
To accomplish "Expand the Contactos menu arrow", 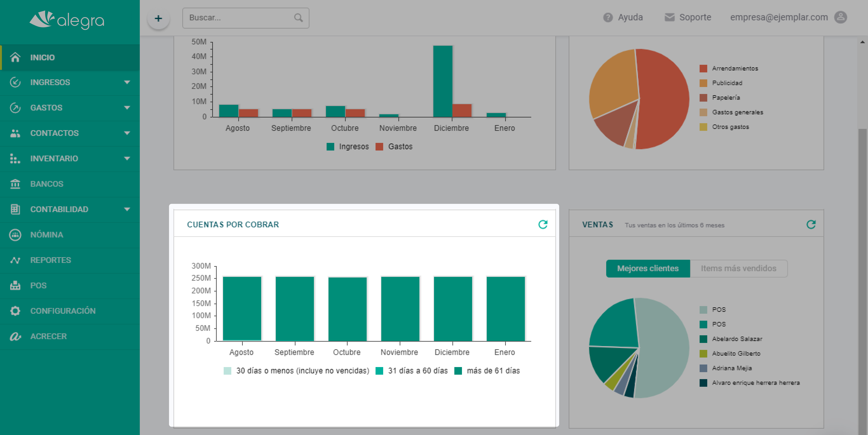I will (x=127, y=133).
